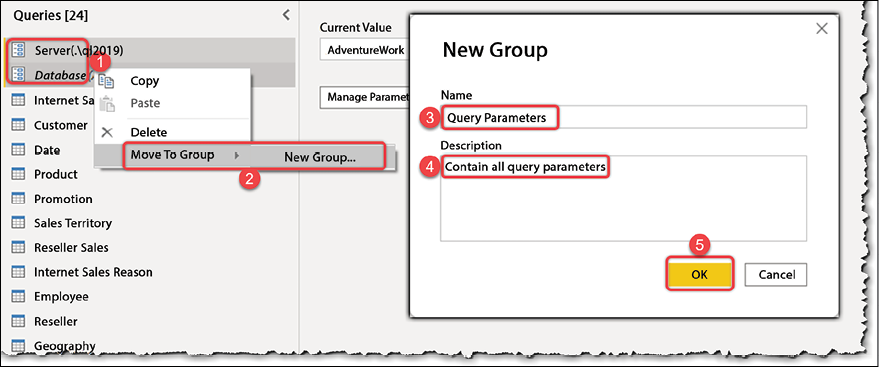The height and width of the screenshot is (367, 879).
Task: Click into the group Name field
Action: coord(623,117)
